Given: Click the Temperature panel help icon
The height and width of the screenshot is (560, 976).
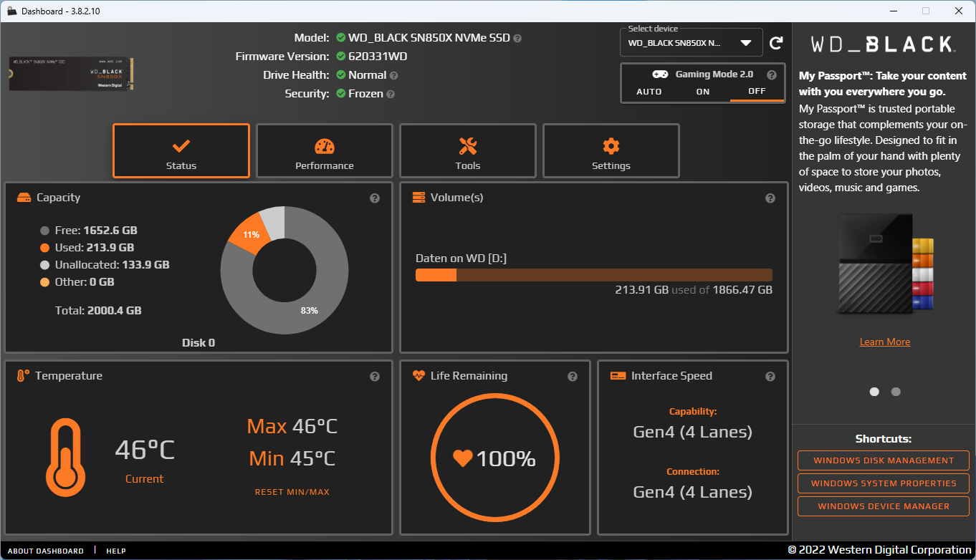Looking at the screenshot, I should (x=375, y=377).
